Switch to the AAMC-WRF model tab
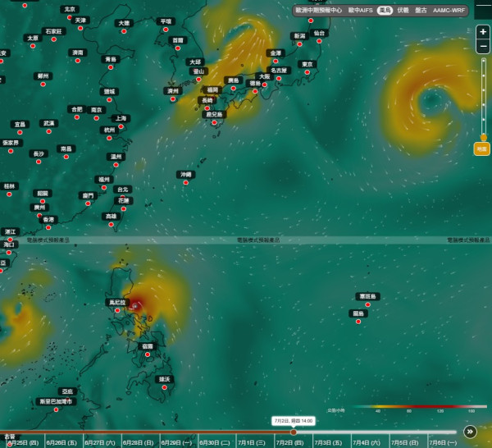Screen dimensions: 492x448 click(x=449, y=11)
